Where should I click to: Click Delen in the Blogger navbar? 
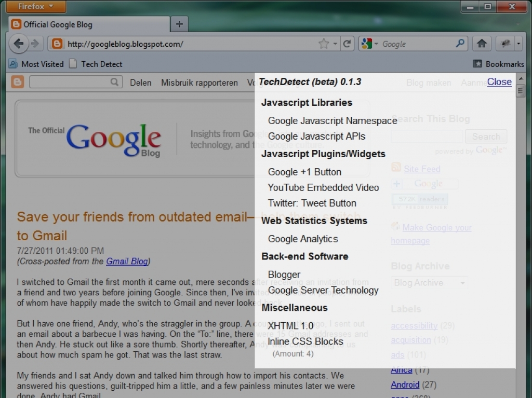(140, 83)
